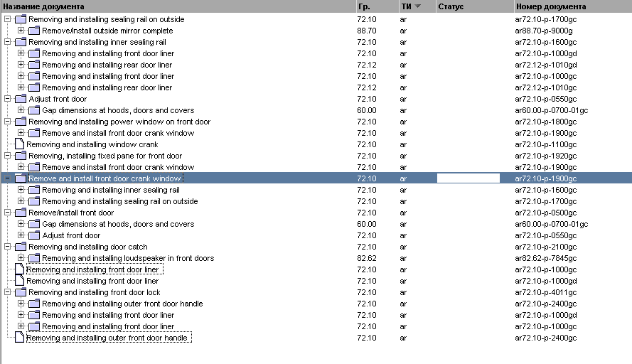Screen dimensions: 632x364
Task: Click folder icon of Removing and installing door catch
Action: coord(20,247)
